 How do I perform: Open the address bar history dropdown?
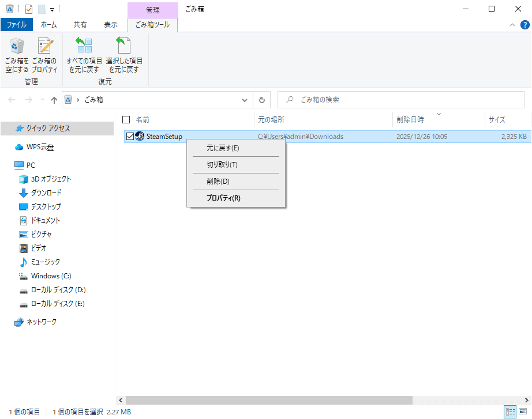(x=244, y=99)
